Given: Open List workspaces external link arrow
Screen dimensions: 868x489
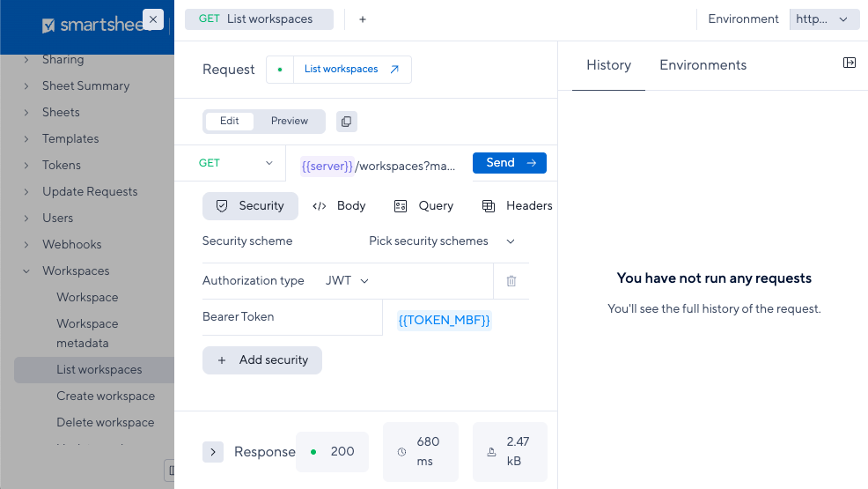Looking at the screenshot, I should click(394, 70).
